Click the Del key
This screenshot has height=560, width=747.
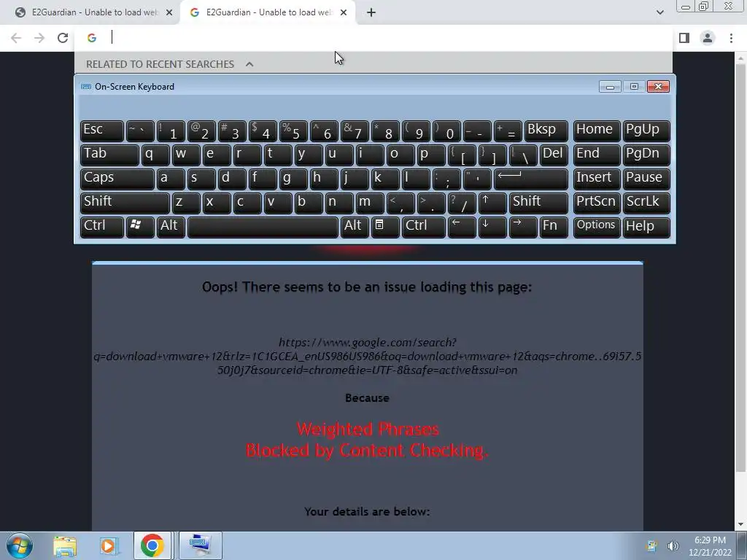tap(554, 155)
